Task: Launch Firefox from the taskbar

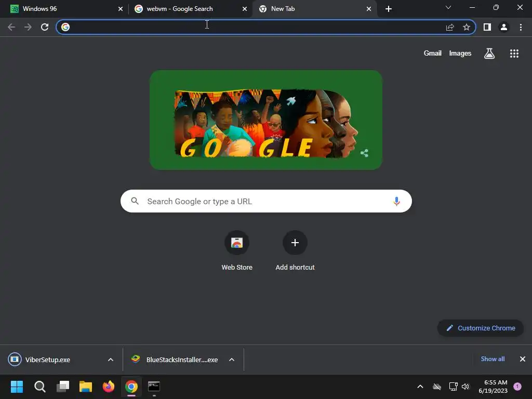Action: coord(109,387)
